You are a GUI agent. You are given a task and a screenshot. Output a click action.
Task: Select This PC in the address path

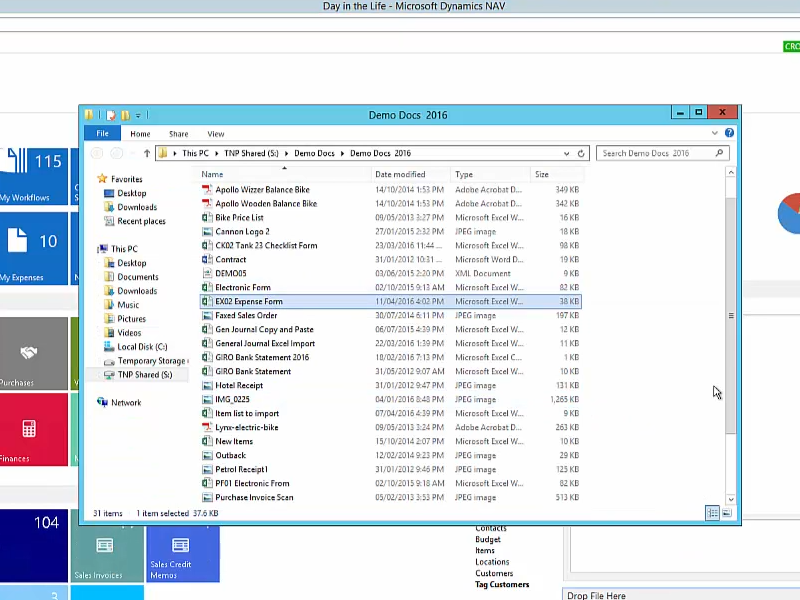pyautogui.click(x=195, y=153)
